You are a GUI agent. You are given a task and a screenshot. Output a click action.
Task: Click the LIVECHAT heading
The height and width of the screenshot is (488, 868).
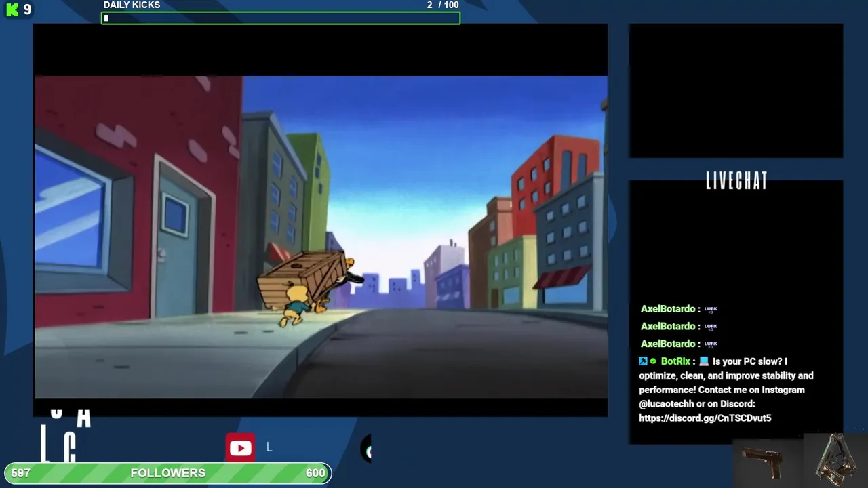(736, 181)
